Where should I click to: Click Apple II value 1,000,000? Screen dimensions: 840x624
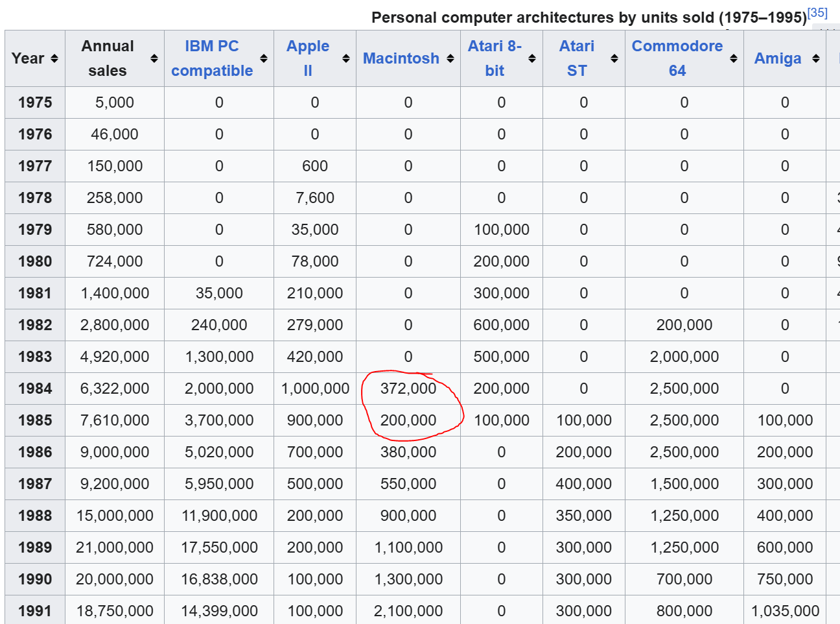[315, 389]
